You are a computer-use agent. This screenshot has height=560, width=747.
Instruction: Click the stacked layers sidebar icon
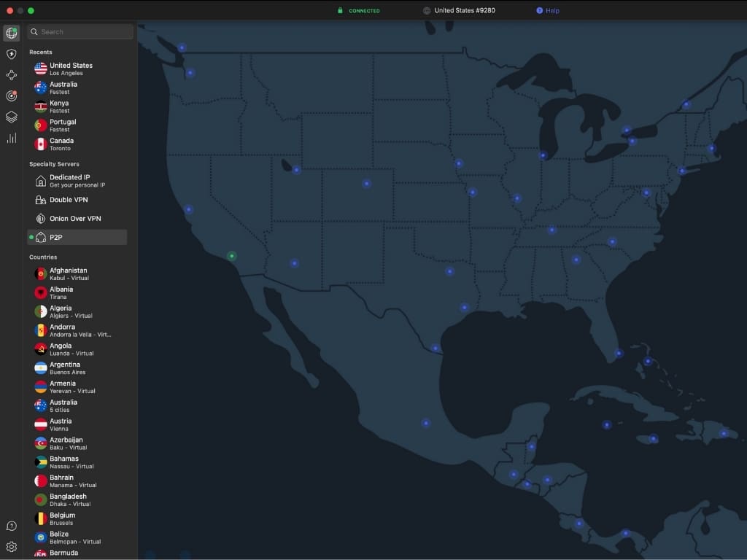pyautogui.click(x=11, y=117)
